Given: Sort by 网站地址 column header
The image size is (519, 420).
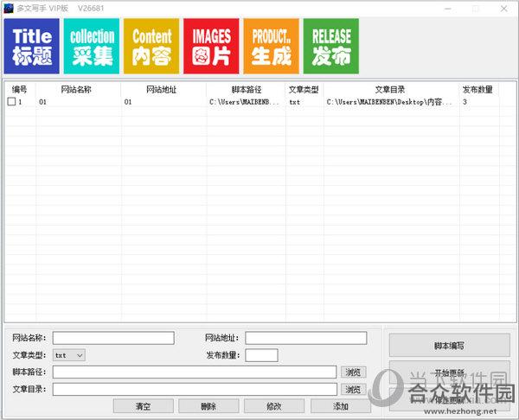Looking at the screenshot, I should (162, 89).
